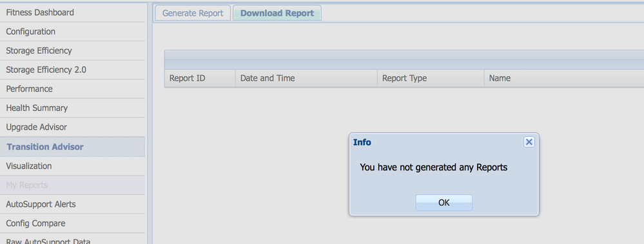The image size is (644, 244).
Task: Open Health Summary page
Action: (72, 108)
